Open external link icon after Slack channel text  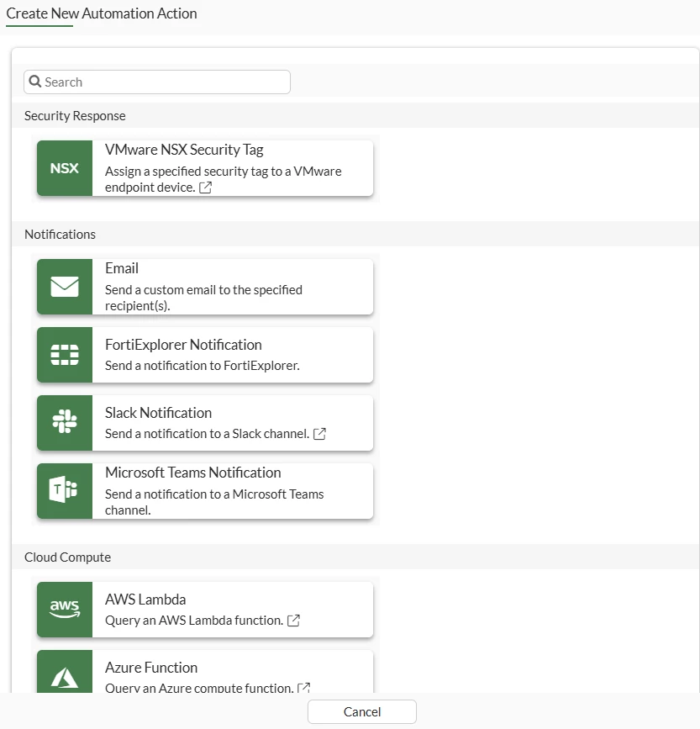coord(319,434)
